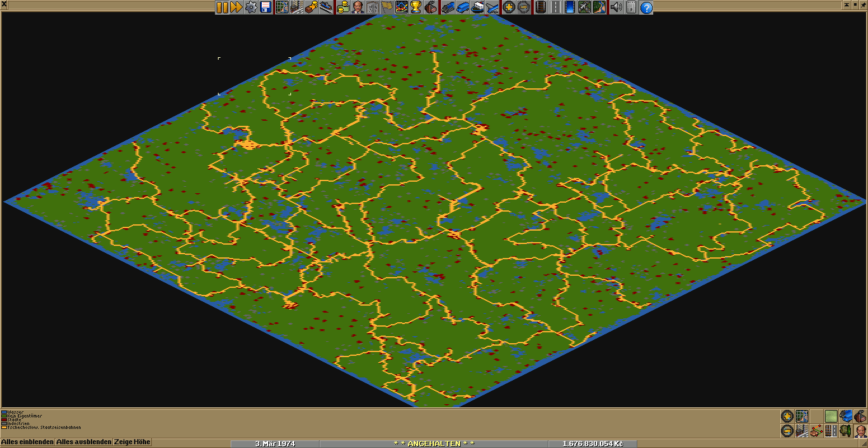The width and height of the screenshot is (868, 448).
Task: Toggle fast forward in the top toolbar
Action: click(x=236, y=7)
